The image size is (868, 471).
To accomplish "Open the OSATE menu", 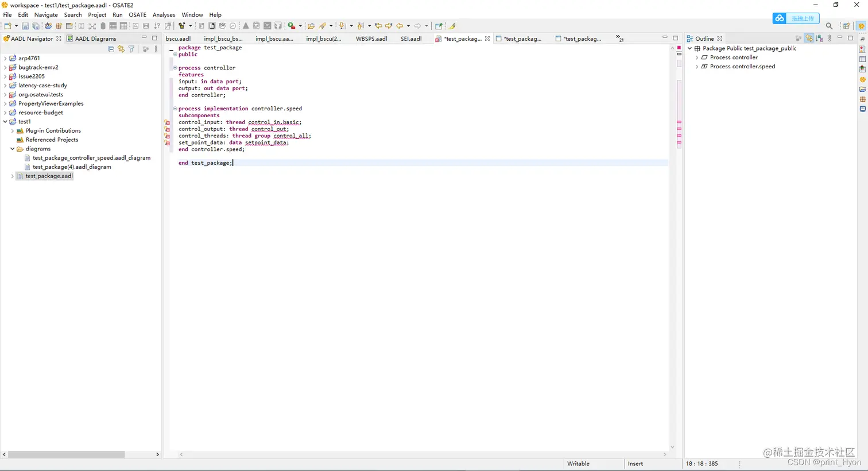I will tap(137, 15).
